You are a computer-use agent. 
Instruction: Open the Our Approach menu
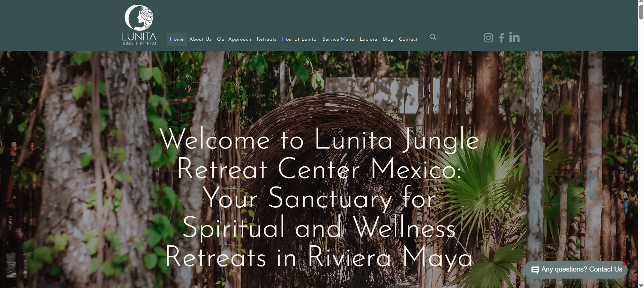pyautogui.click(x=234, y=39)
